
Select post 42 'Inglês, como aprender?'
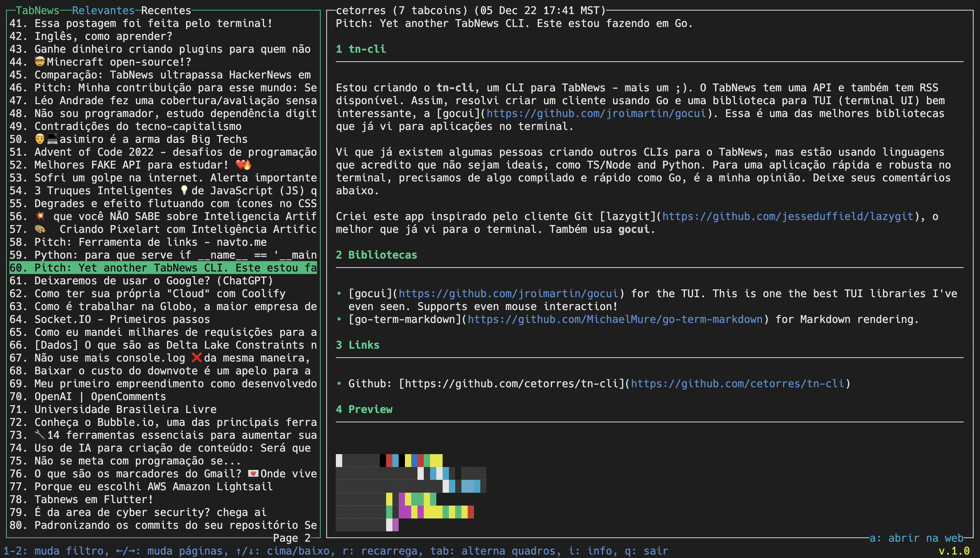(163, 36)
